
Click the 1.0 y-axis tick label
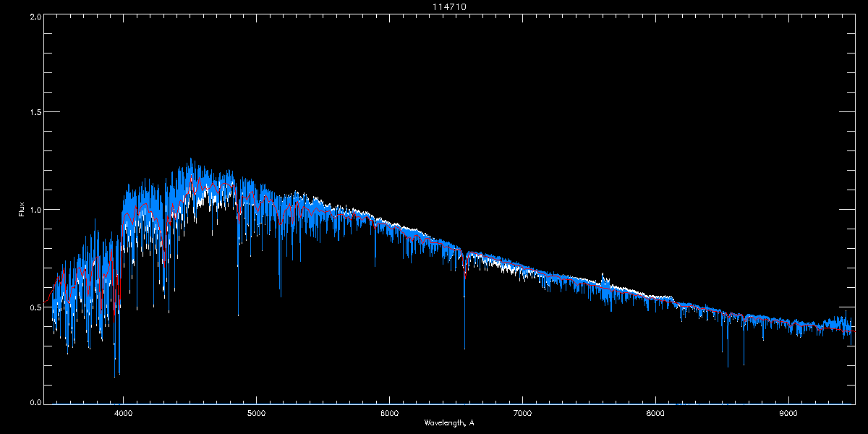tap(35, 210)
